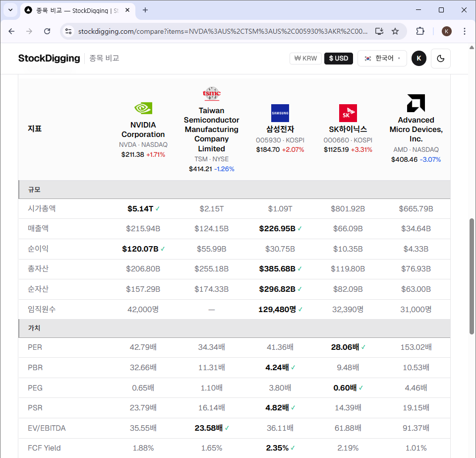Screen dimensions: 476x458
Task: Click the 005930 · KOSPI ticker text
Action: pos(280,140)
